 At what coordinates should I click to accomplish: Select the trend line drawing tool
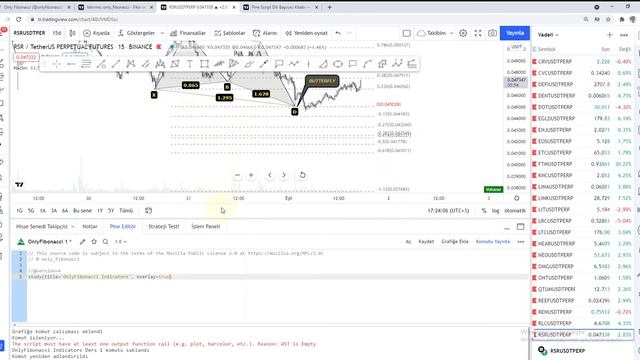[116, 64]
